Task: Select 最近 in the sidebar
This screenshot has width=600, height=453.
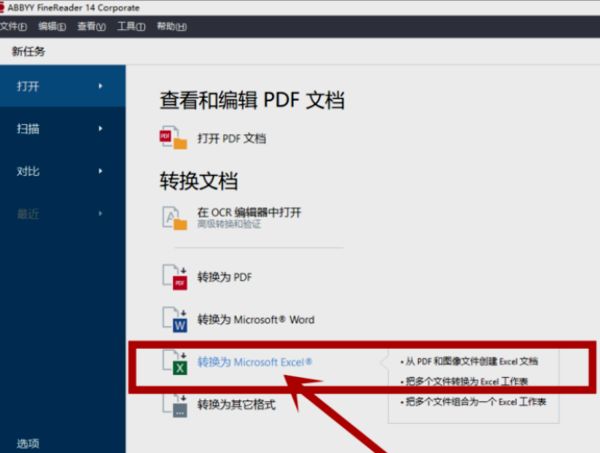Action: click(63, 213)
